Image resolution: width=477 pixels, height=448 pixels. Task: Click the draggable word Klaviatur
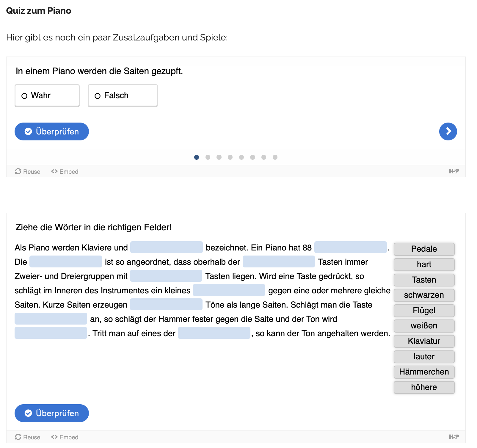424,341
